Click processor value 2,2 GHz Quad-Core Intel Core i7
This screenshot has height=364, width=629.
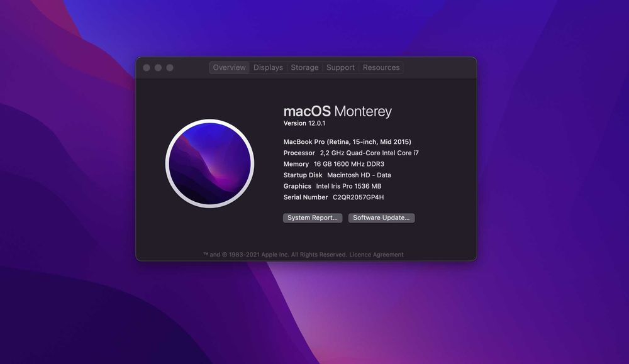369,153
